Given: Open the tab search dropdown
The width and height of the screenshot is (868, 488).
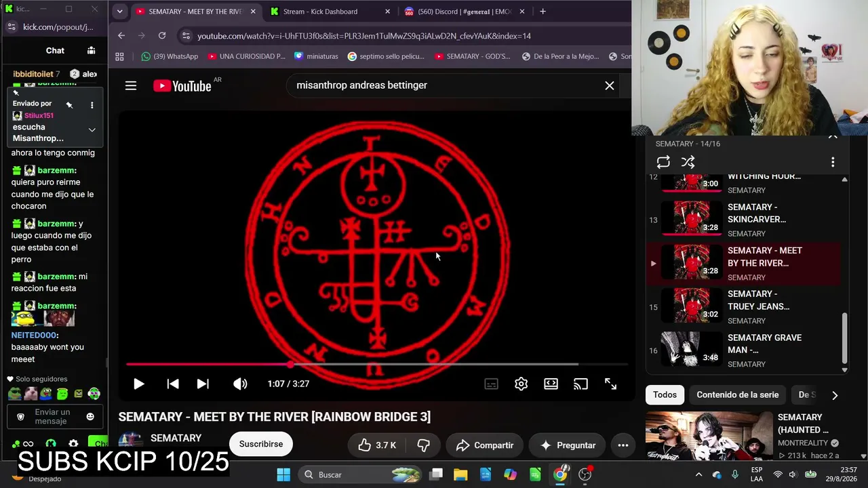Looking at the screenshot, I should (x=119, y=12).
